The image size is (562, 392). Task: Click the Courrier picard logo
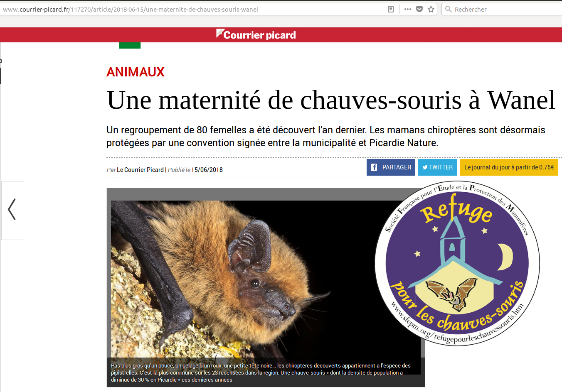pos(256,35)
